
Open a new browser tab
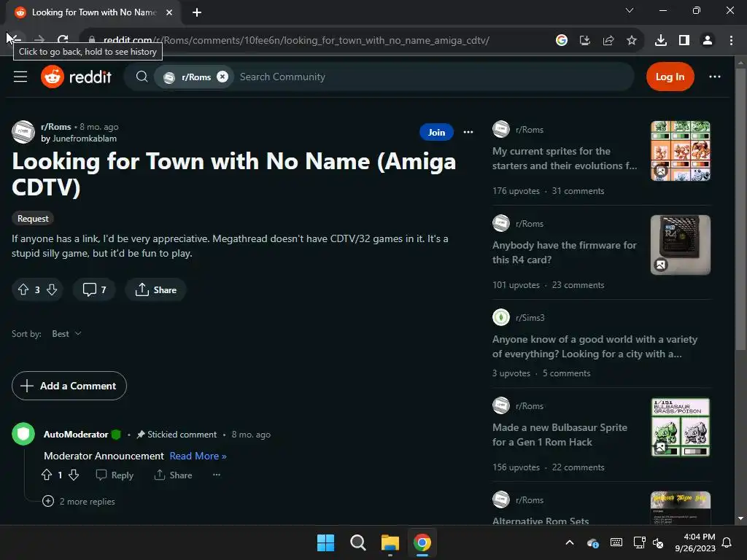coord(197,12)
